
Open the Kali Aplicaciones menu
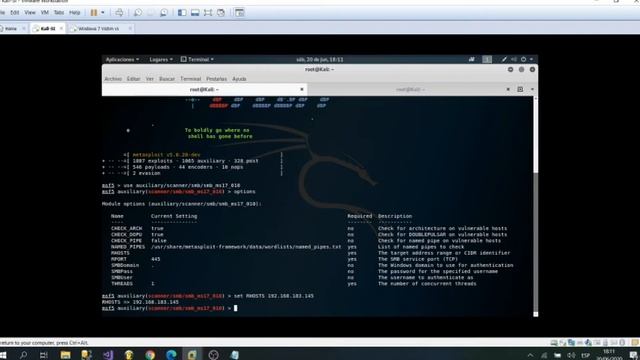click(122, 60)
